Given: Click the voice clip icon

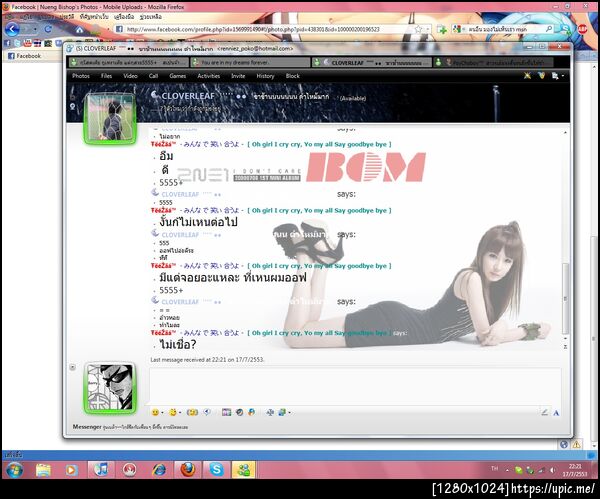Looking at the screenshot, I should (207, 412).
